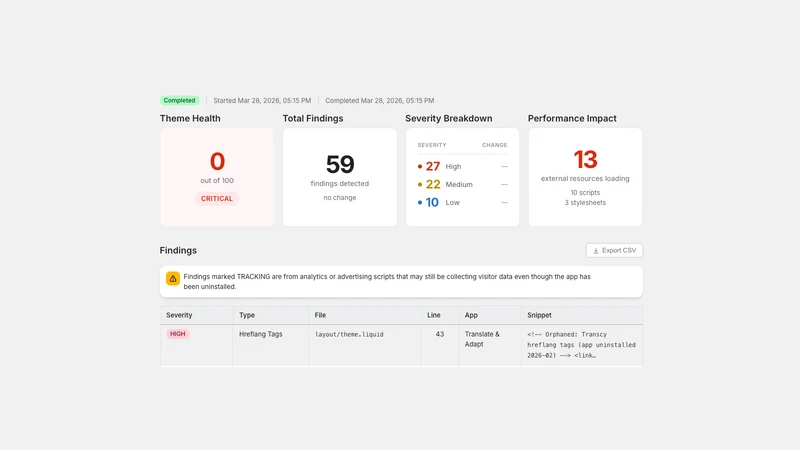
Task: Click the yellow warning icon in the tracking notice
Action: 173,279
